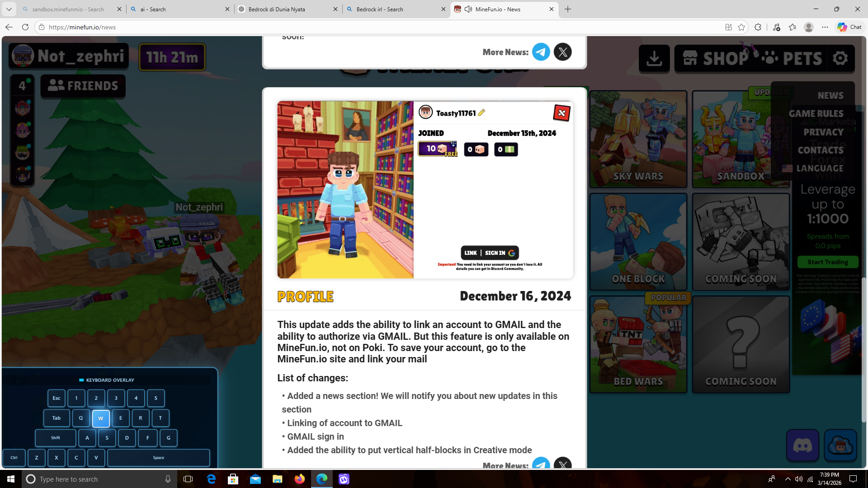Open the X (Twitter) news link icon
868x488 pixels.
point(562,52)
